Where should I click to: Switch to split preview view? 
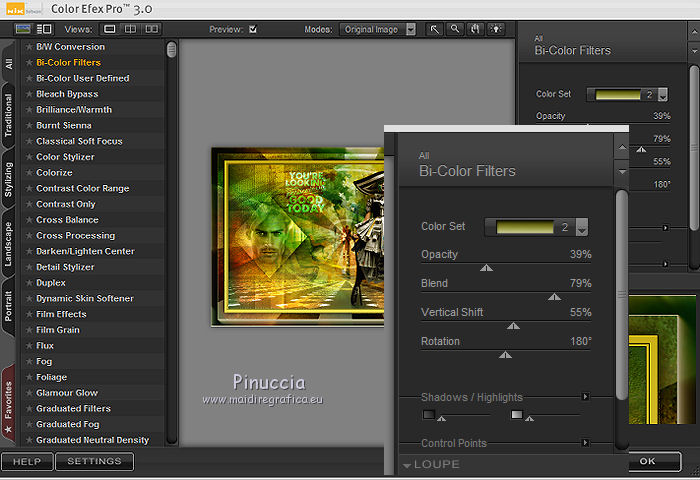point(131,29)
